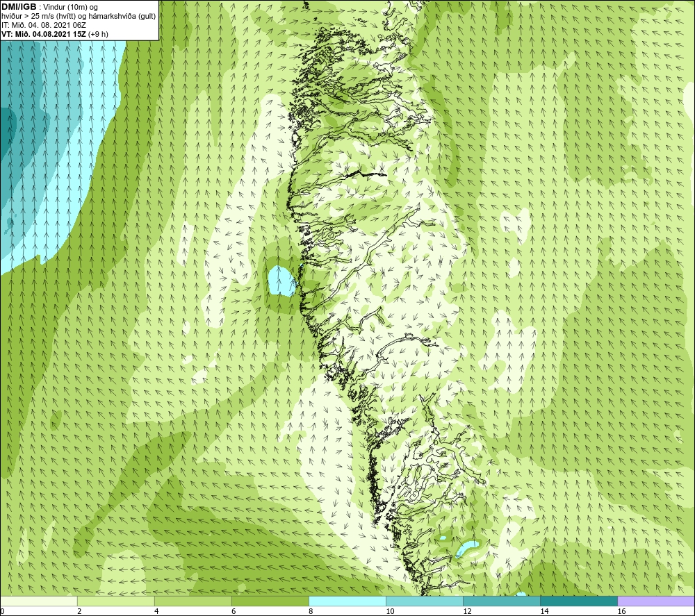The image size is (695, 616).
Task: Select the 6–8 m/s darker green legend swatch
Action: pyautogui.click(x=270, y=601)
